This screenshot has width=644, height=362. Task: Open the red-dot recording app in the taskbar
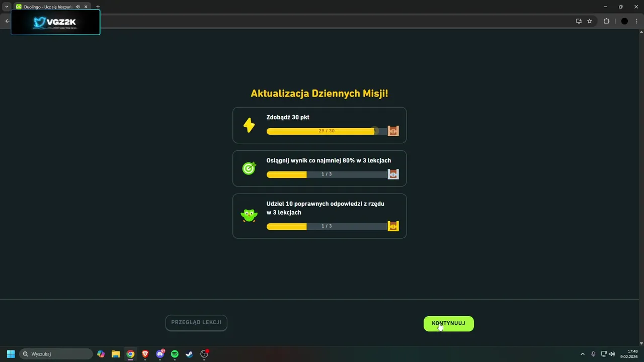204,354
